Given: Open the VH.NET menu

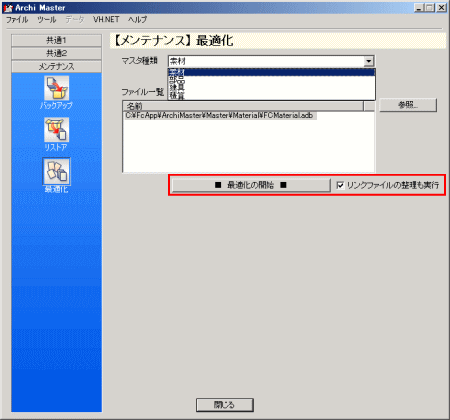Looking at the screenshot, I should [x=106, y=20].
